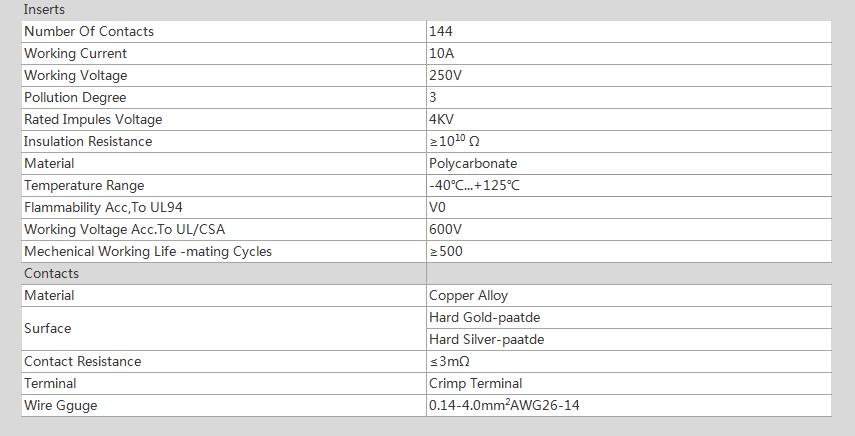Viewport: 855px width, 436px height.
Task: Select the Pollution Degree label
Action: [x=75, y=98]
